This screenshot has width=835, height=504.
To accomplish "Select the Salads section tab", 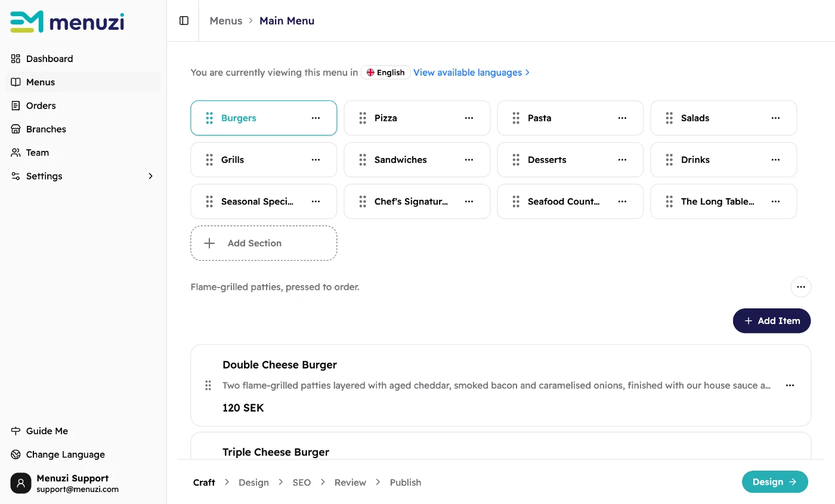I will [723, 118].
